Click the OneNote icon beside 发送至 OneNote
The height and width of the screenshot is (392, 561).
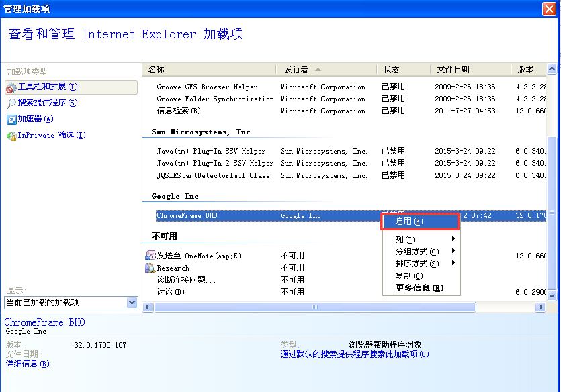[150, 256]
